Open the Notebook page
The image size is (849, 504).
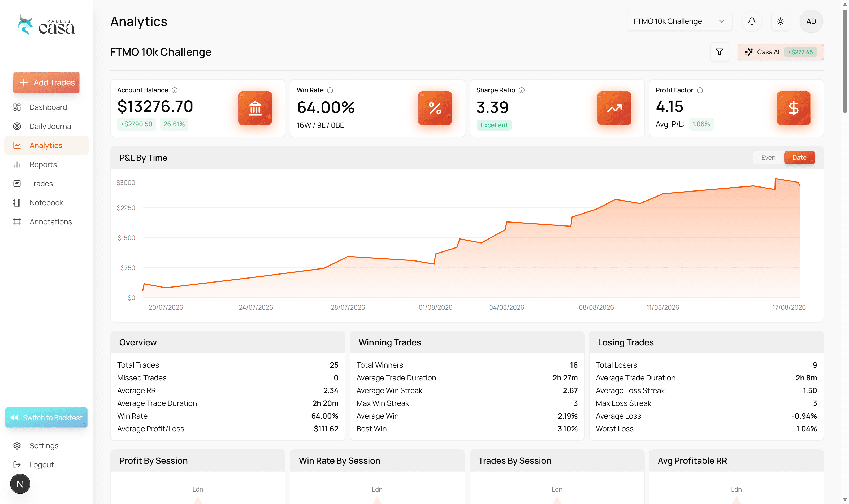pyautogui.click(x=46, y=203)
